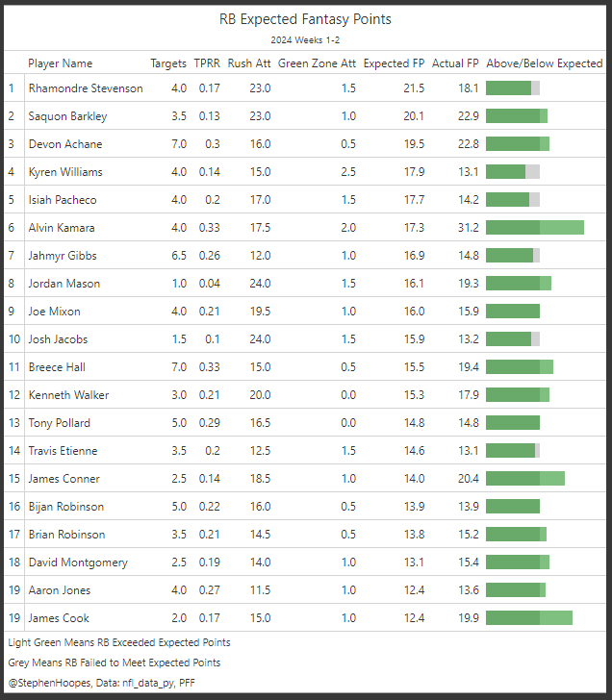Screen dimensions: 612x700
Task: Click on Alvin Kamara's name
Action: [62, 228]
